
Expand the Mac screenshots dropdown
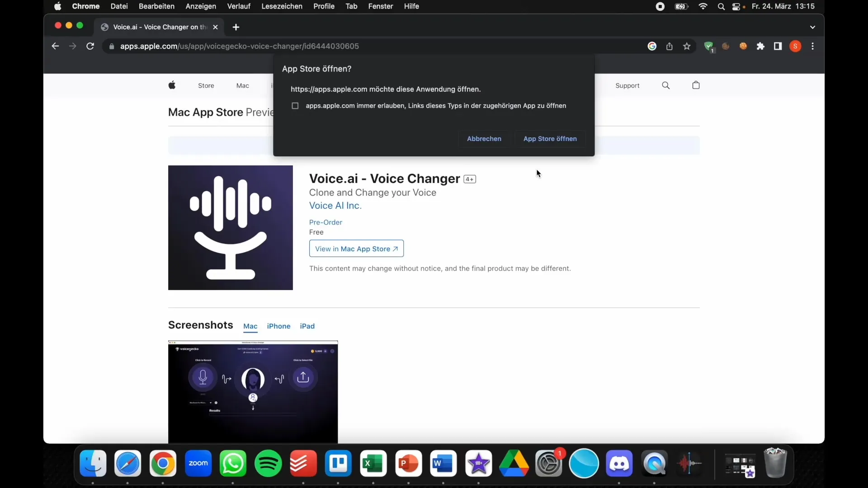[250, 326]
